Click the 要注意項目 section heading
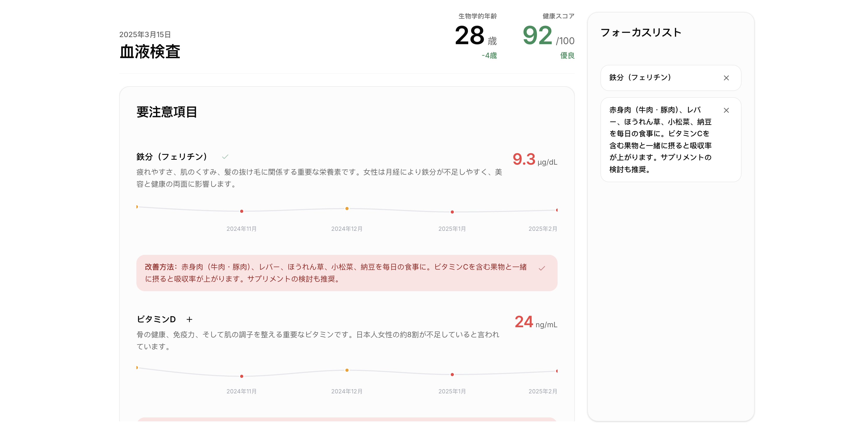The image size is (868, 425). (167, 112)
